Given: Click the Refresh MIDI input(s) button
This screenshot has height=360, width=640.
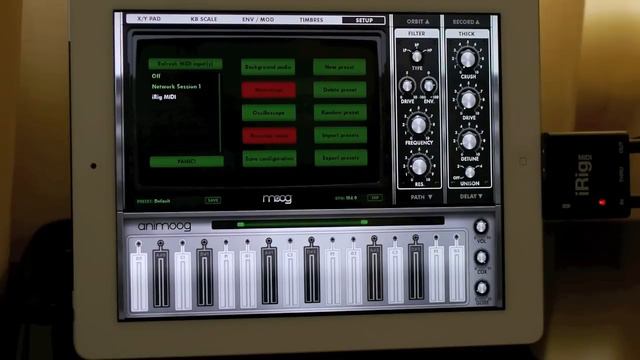Looking at the screenshot, I should [x=186, y=64].
